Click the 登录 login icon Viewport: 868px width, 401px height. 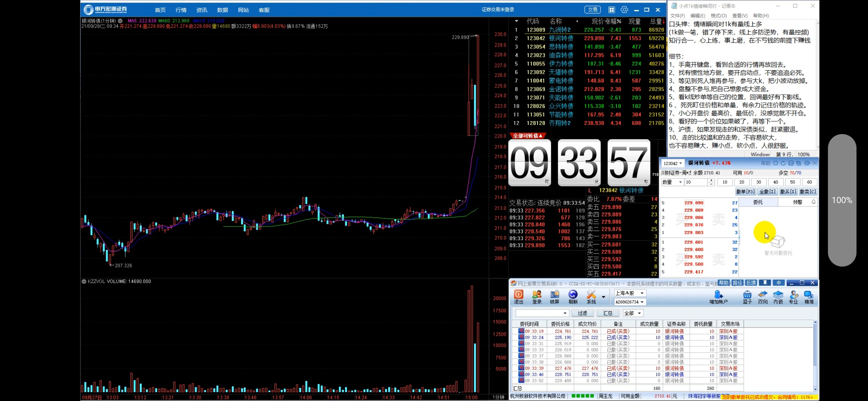coord(537,297)
